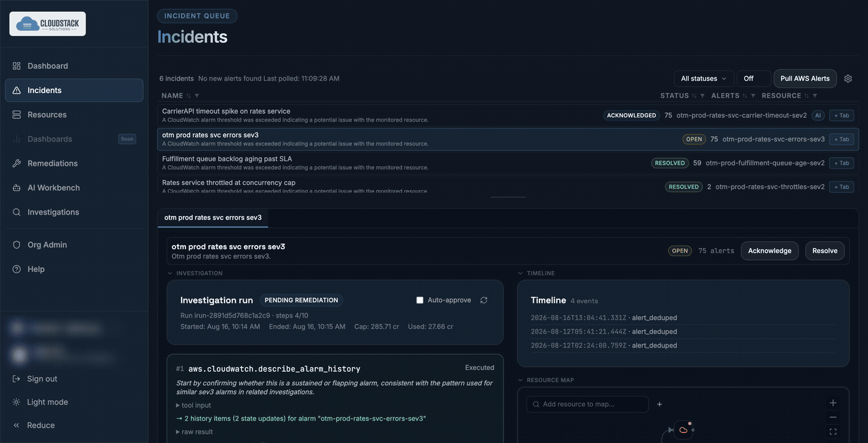Open Incidents in the sidebar
The width and height of the screenshot is (868, 443).
[74, 90]
